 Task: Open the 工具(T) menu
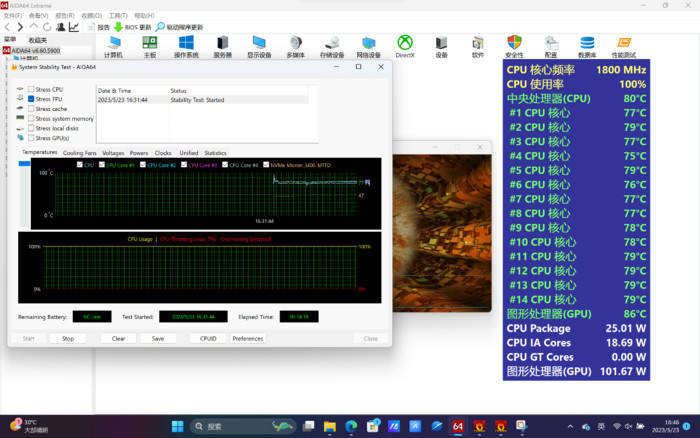coord(117,16)
